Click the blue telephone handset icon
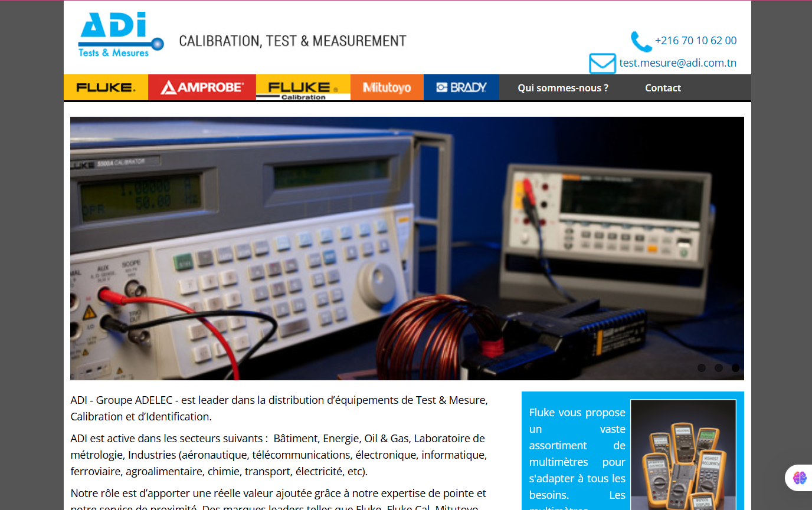Viewport: 812px width, 510px height. [641, 41]
